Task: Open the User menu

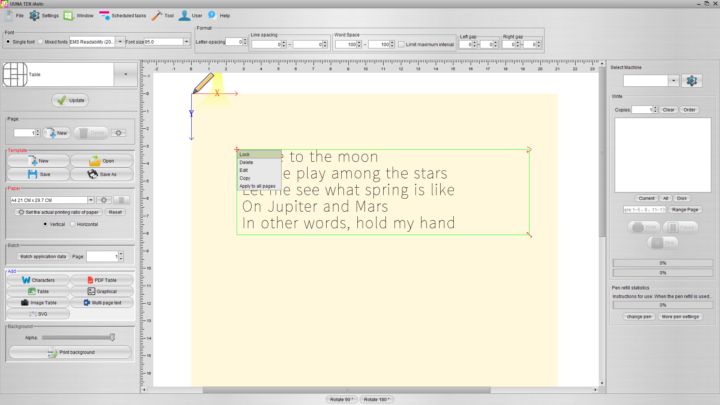Action: [191, 16]
